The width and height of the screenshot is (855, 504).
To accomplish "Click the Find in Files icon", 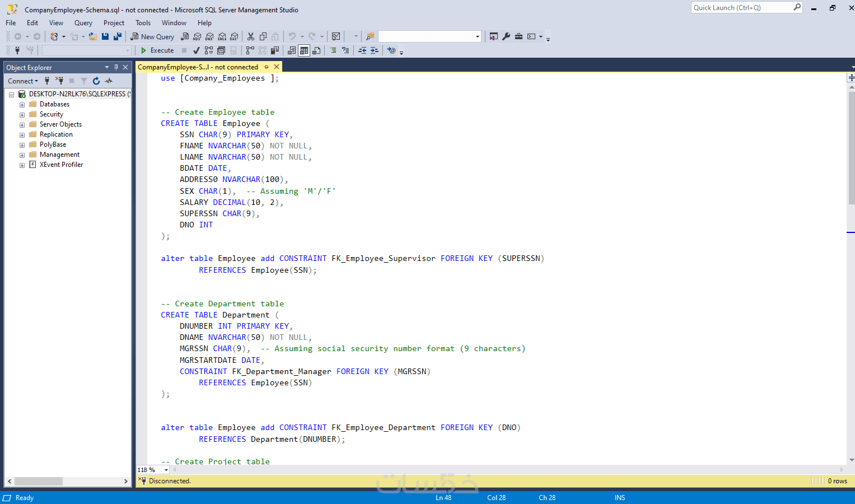I will pos(370,36).
